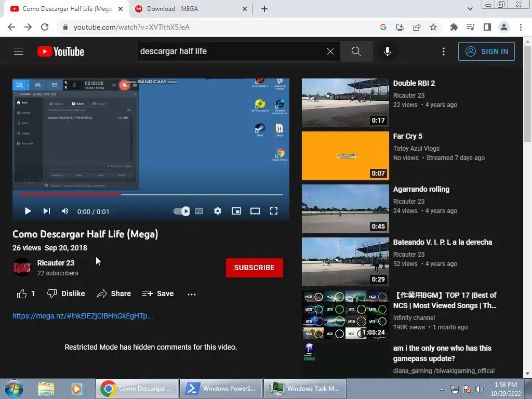The height and width of the screenshot is (399, 532).
Task: Open the Windows Start menu
Action: [x=14, y=389]
